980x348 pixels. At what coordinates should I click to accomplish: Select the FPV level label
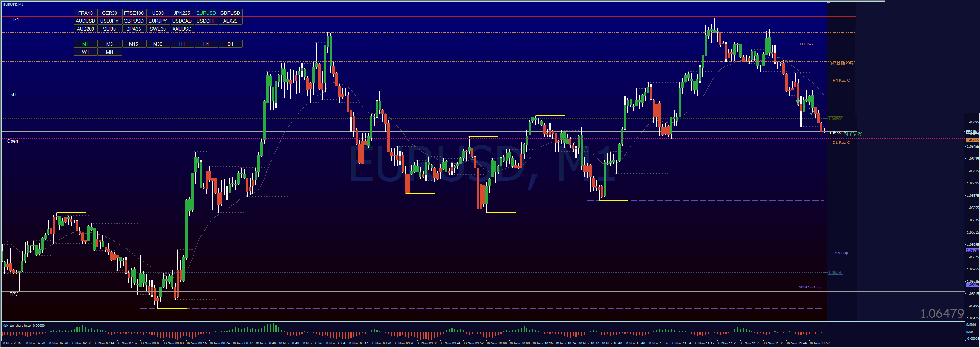pos(14,294)
